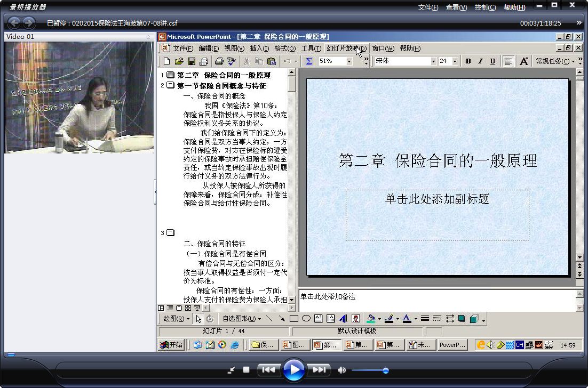Viewport: 588px width, 388px height.
Task: Select the Rectangle drawing tool
Action: click(294, 319)
